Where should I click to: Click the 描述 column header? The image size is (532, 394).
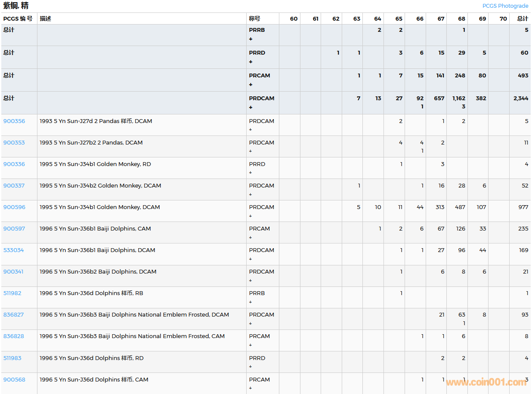click(45, 19)
